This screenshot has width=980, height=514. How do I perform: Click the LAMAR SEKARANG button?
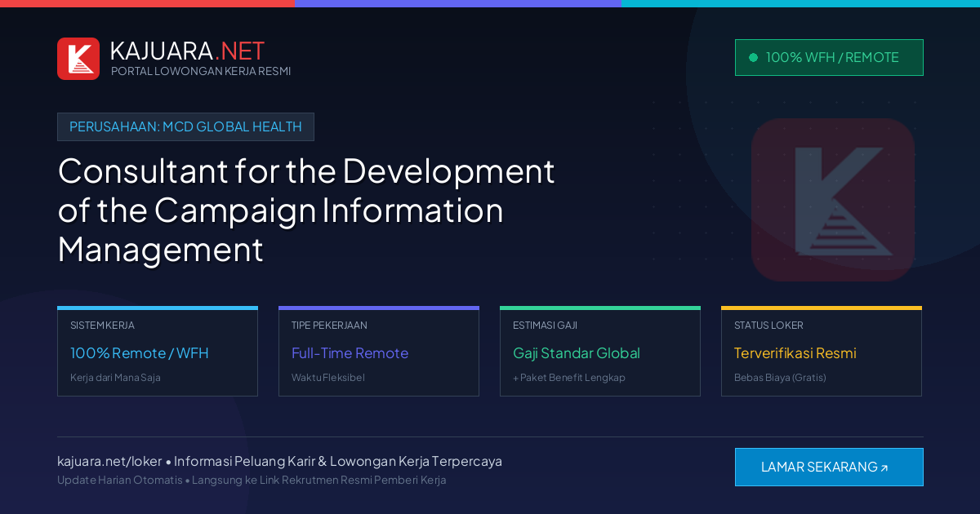click(829, 467)
